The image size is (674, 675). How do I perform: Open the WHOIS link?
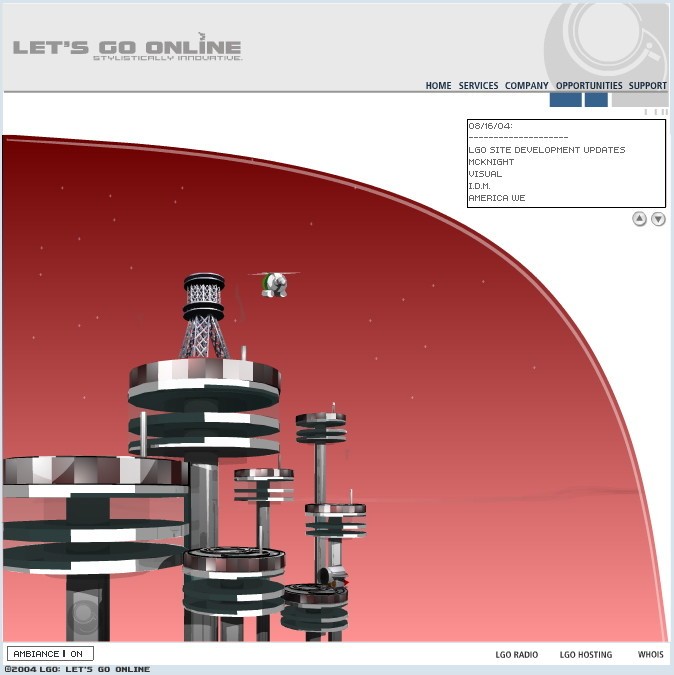click(x=650, y=654)
